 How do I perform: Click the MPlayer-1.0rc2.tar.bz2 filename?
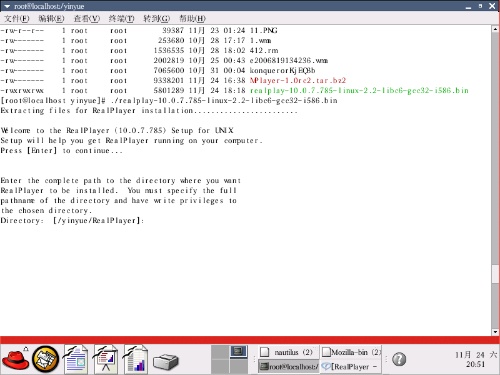(x=298, y=81)
